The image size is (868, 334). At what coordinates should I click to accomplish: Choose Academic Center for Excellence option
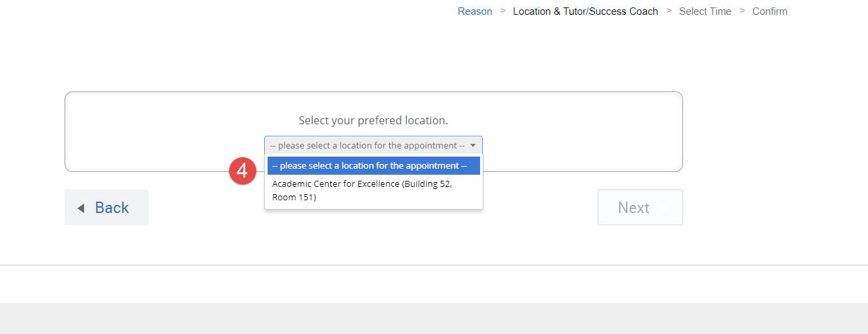374,191
